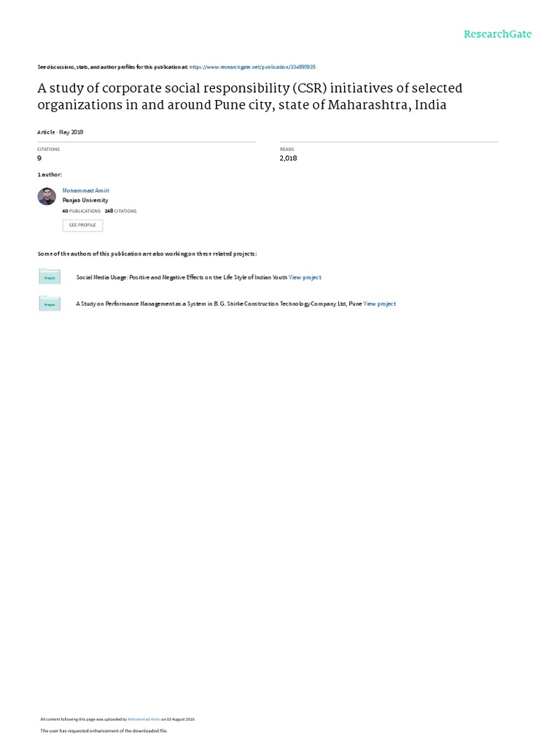This screenshot has height=747, width=560.
Task: Click the Article May 2019 label
Action: coord(61,133)
